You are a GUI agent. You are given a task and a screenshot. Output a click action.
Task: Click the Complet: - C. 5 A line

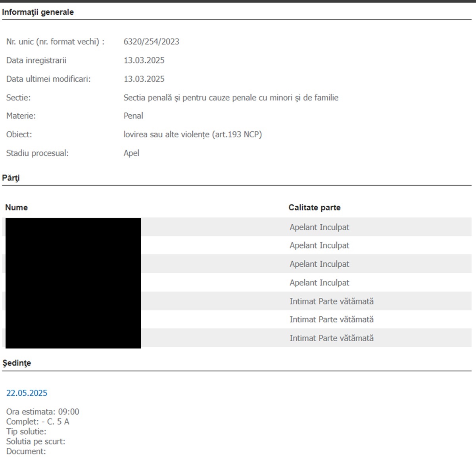[x=38, y=422]
